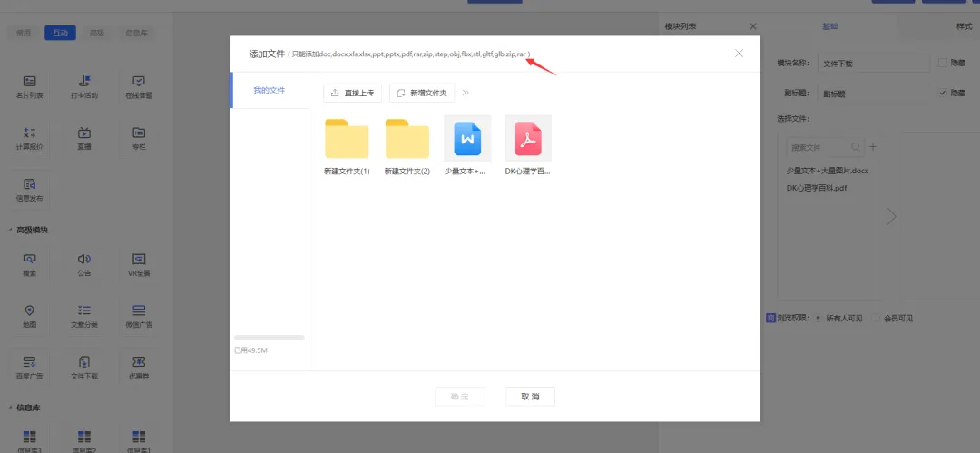Switch to the 高级 tab

97,34
